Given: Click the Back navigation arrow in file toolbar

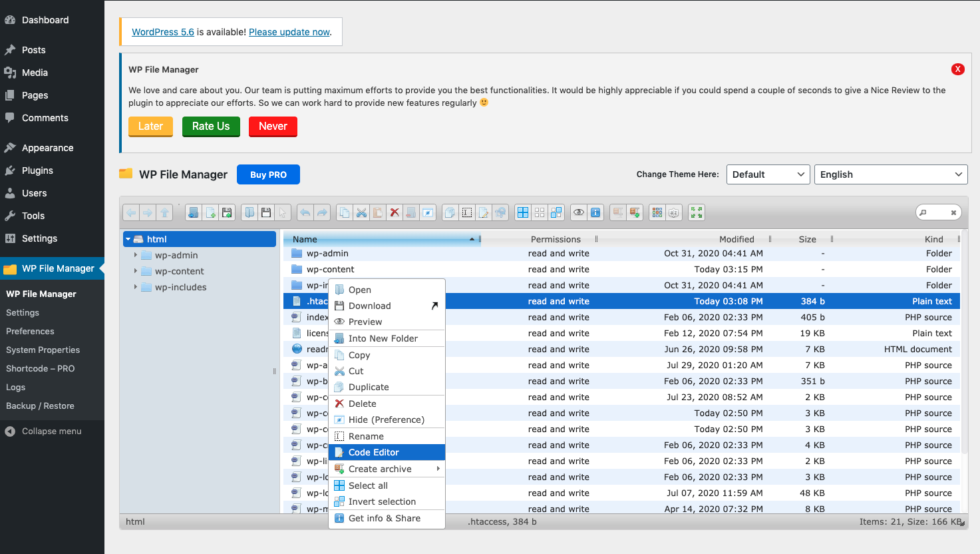Looking at the screenshot, I should point(131,212).
